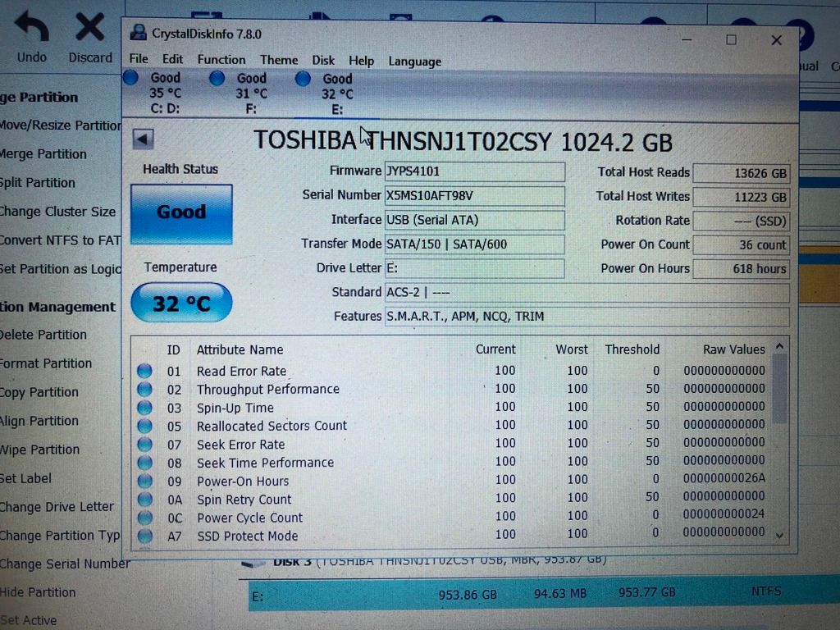Image resolution: width=840 pixels, height=630 pixels.
Task: Click Change Cluster Size in partition manager
Action: [x=58, y=212]
